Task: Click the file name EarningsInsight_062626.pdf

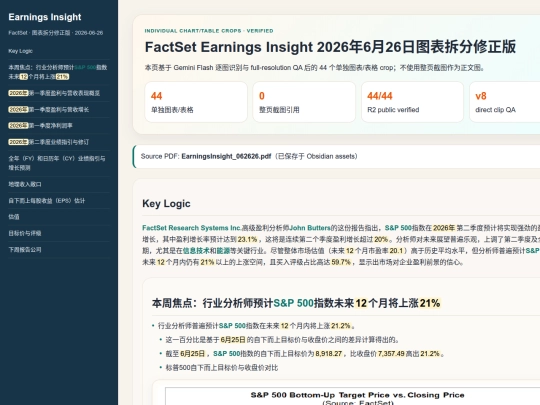Action: [226, 156]
